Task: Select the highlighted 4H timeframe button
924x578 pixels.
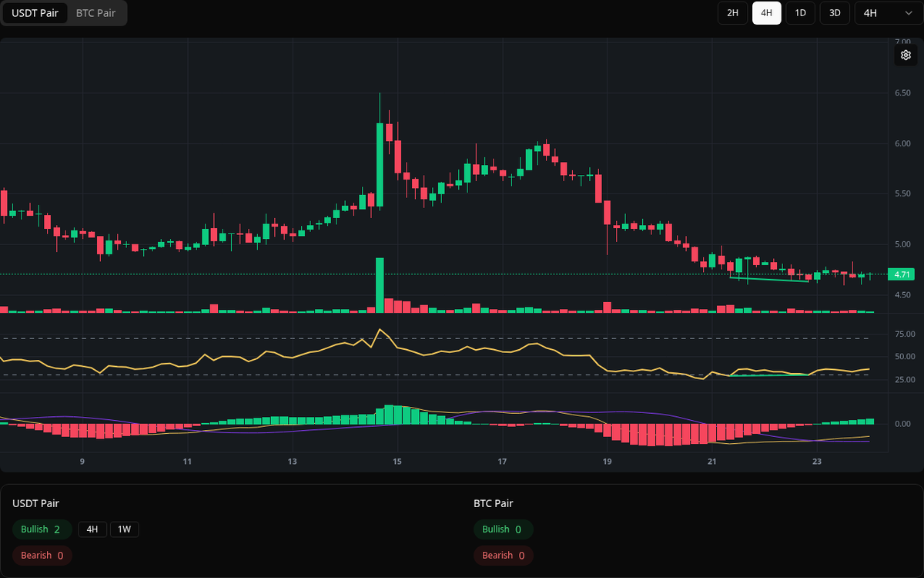Action: click(x=766, y=13)
